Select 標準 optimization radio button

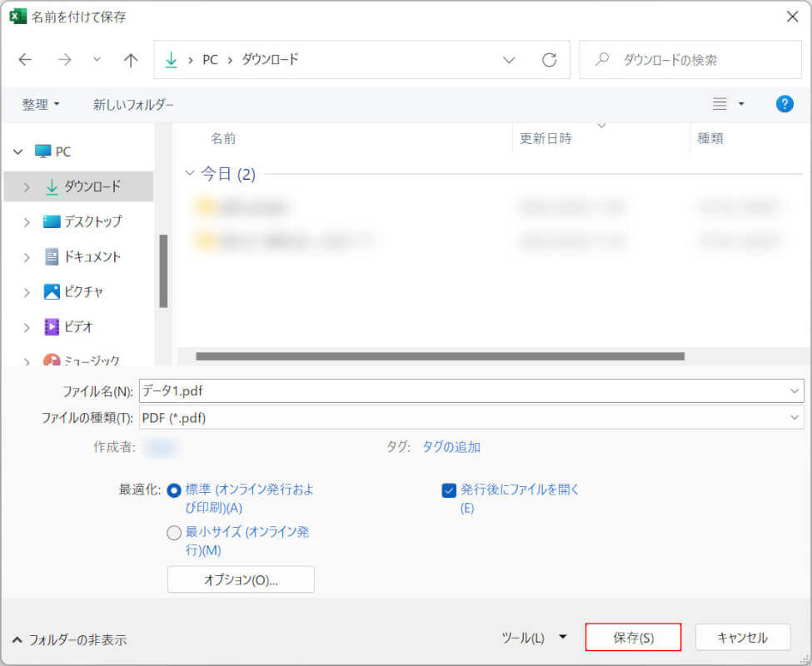pyautogui.click(x=174, y=490)
